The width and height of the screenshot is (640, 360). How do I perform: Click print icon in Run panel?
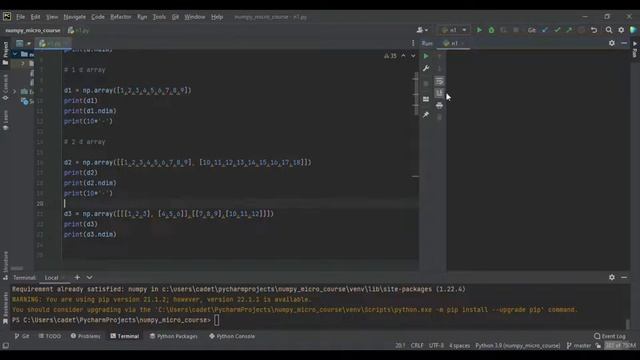pyautogui.click(x=439, y=106)
